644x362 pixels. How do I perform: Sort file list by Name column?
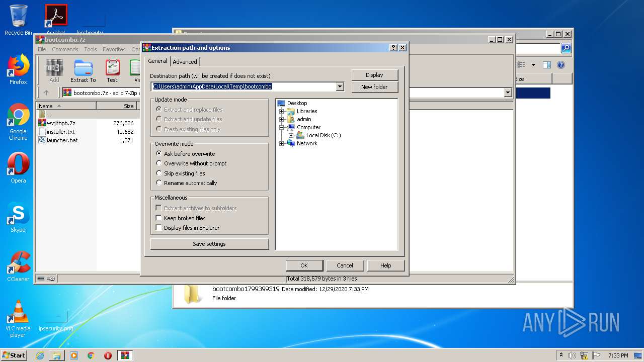coord(66,106)
